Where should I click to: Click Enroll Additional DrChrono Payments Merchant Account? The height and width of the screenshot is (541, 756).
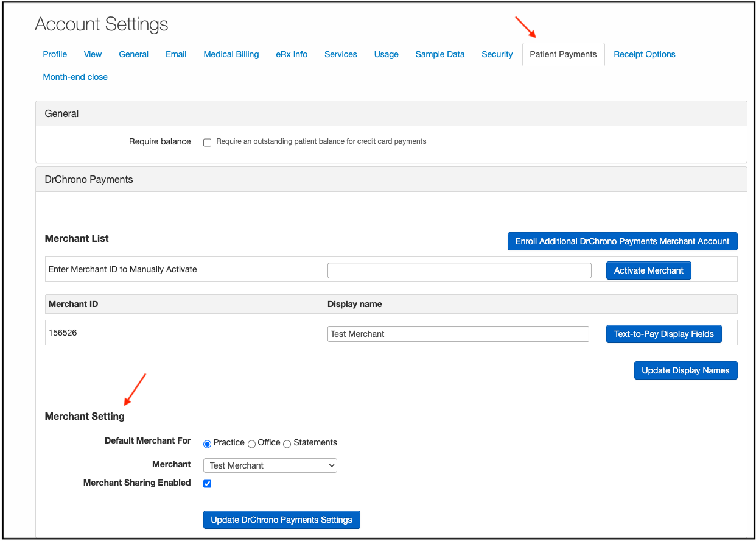point(622,241)
